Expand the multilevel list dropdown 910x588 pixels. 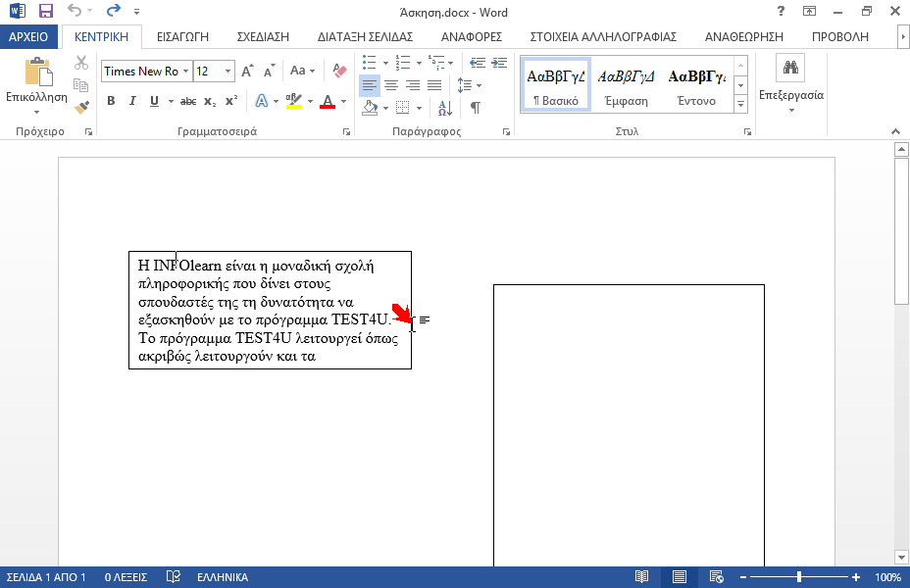point(450,63)
